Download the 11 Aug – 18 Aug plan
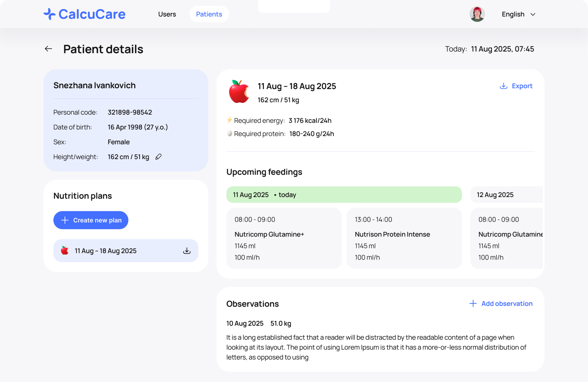Image resolution: width=588 pixels, height=382 pixels. [187, 251]
